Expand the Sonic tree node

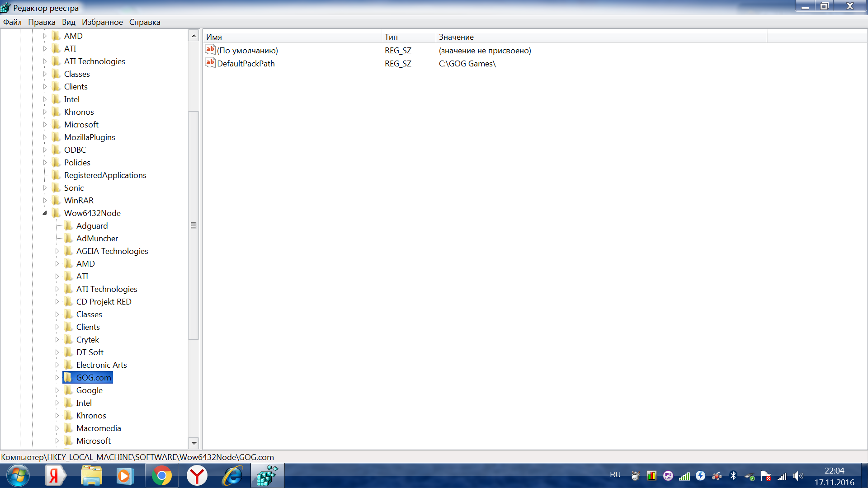[x=45, y=188]
